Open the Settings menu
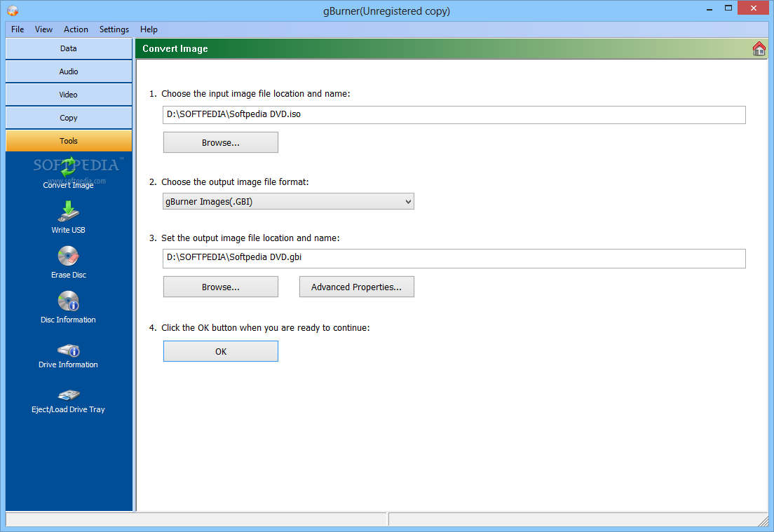Viewport: 774px width, 532px height. click(x=114, y=29)
